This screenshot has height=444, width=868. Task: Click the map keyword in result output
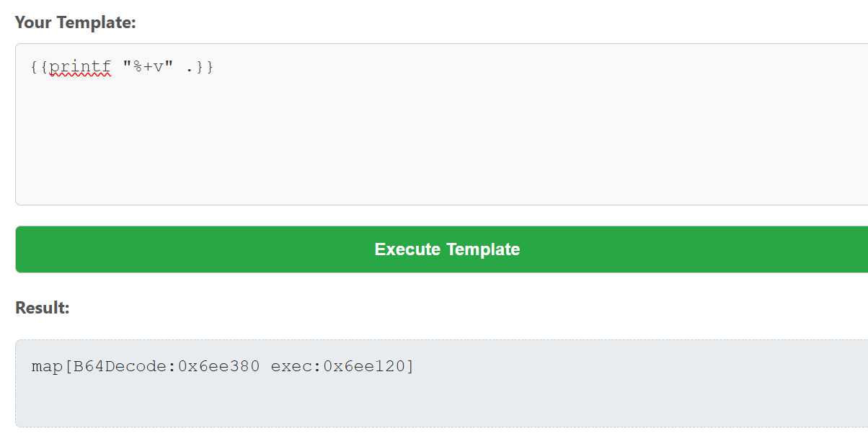[x=48, y=366]
